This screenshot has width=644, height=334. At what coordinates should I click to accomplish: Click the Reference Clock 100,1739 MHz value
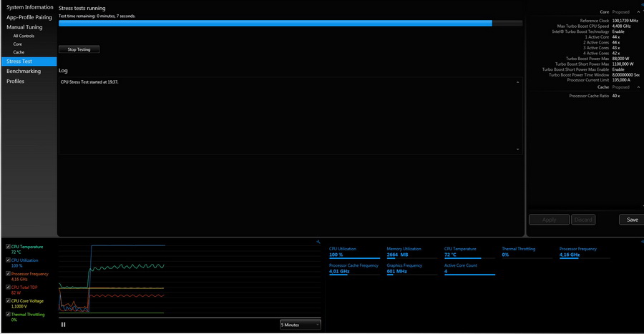tap(625, 21)
